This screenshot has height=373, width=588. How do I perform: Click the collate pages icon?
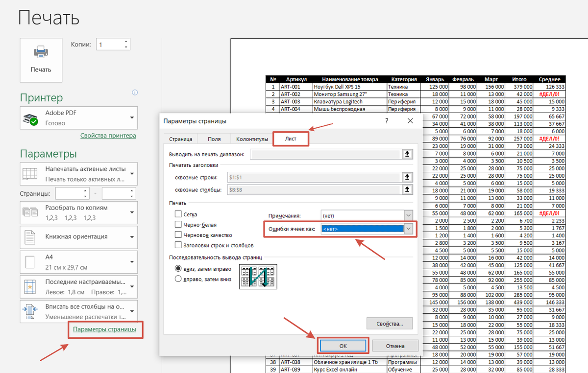click(x=30, y=212)
